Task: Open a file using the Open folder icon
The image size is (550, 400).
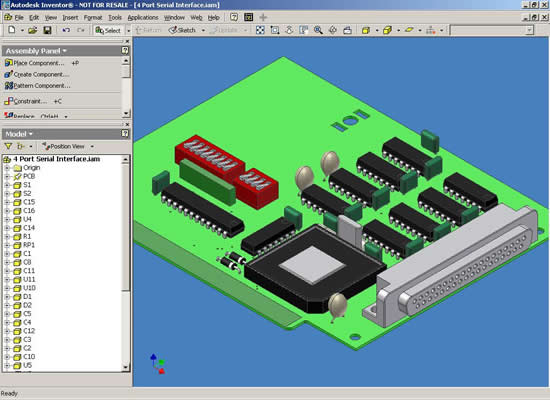Action: pyautogui.click(x=33, y=30)
